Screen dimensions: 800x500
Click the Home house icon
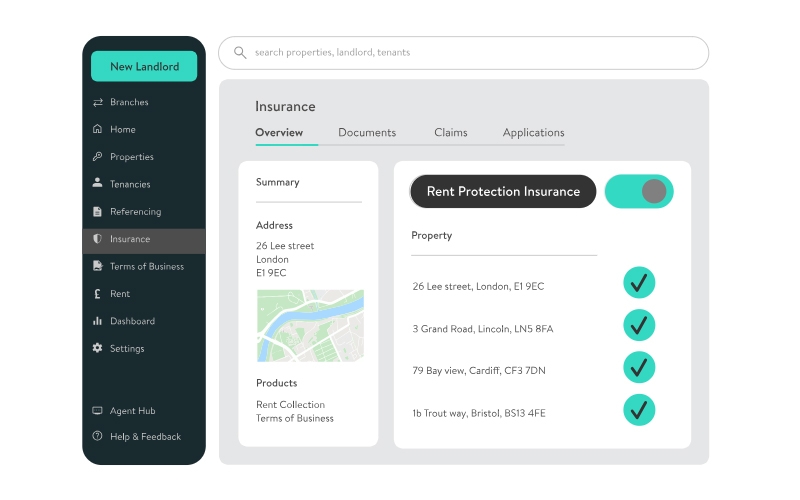(97, 129)
